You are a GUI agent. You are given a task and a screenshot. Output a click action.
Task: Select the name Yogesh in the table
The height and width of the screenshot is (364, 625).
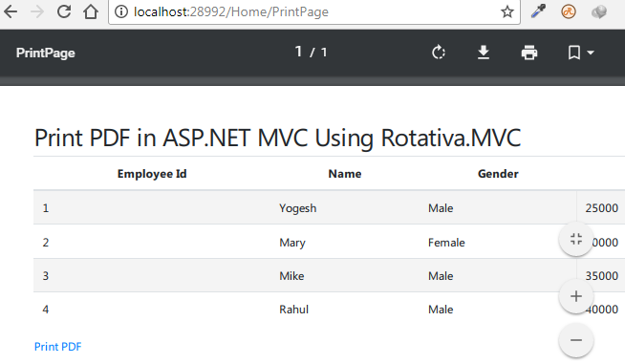pos(298,208)
